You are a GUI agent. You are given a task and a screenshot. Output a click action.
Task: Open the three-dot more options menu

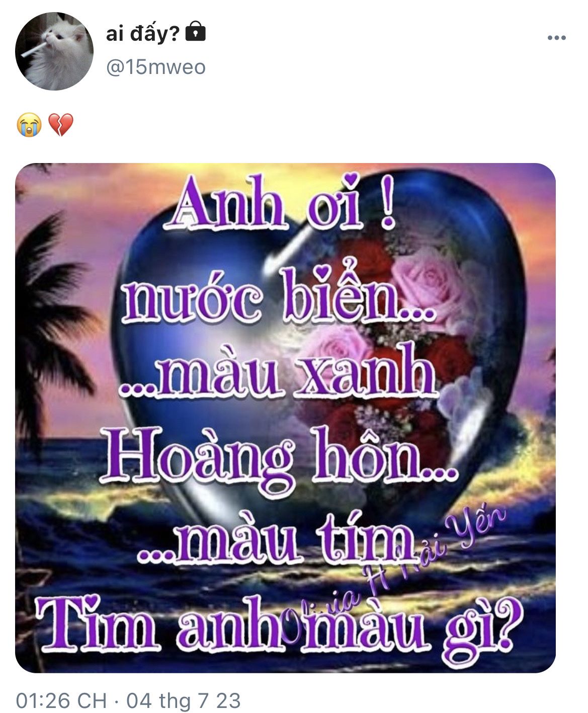coord(557,37)
